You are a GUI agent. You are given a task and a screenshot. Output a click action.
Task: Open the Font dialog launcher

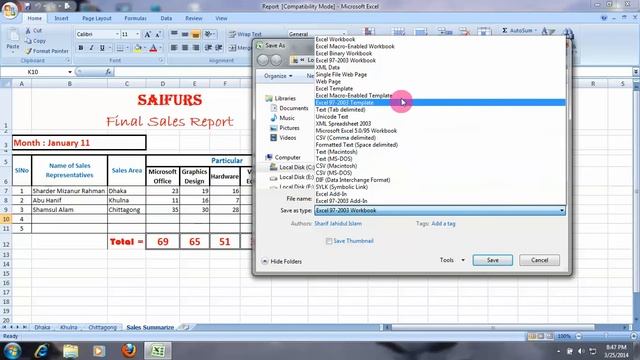(x=161, y=60)
